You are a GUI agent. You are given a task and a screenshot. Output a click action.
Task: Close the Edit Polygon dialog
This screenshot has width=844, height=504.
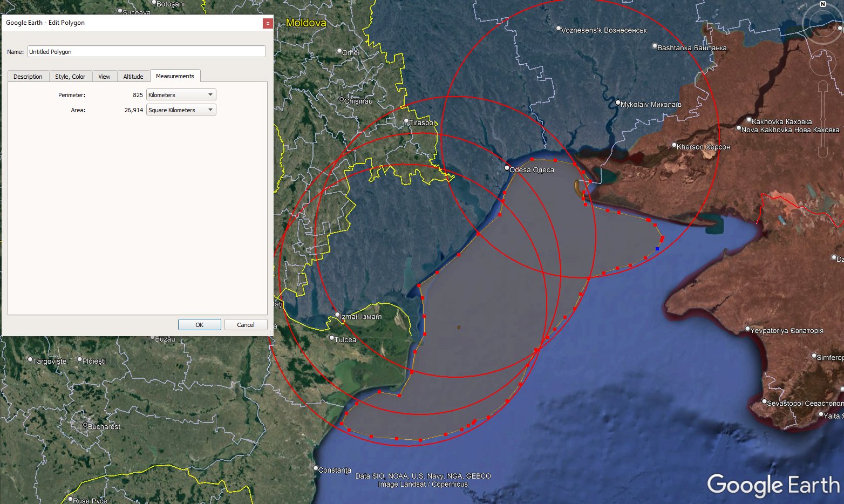(x=268, y=23)
